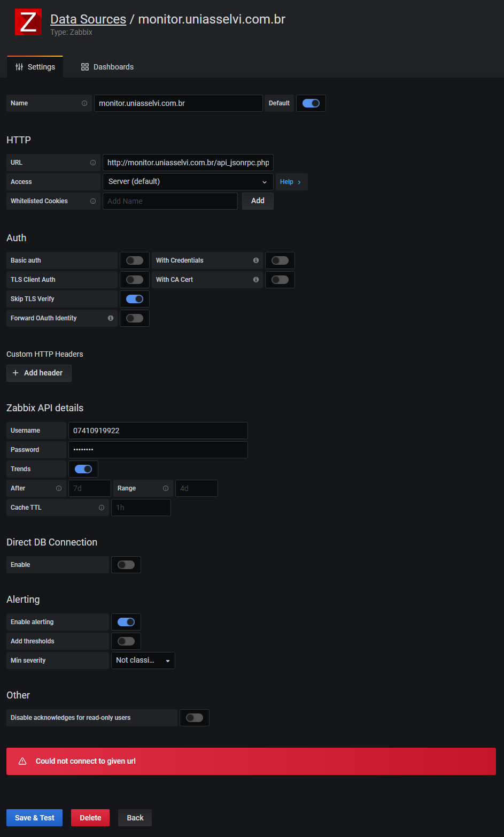
Task: Focus the Cache TTL input field
Action: tap(141, 508)
